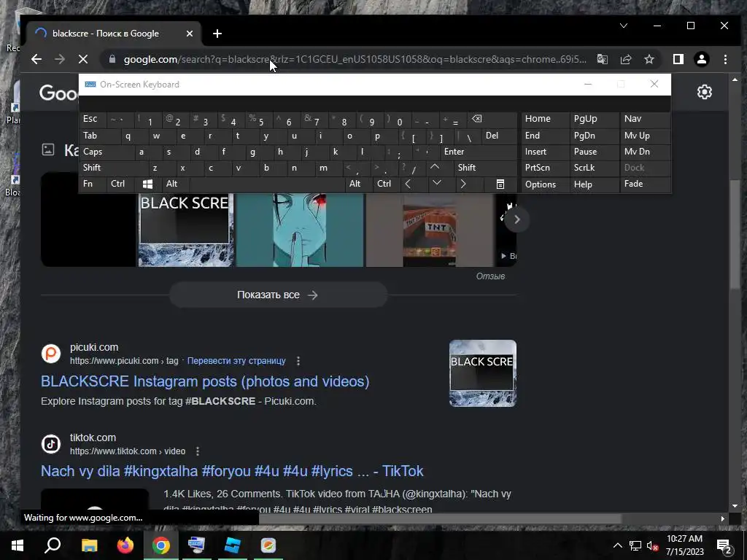Screen dimensions: 747x560
Task: Open the Chrome profile avatar
Action: 701,59
